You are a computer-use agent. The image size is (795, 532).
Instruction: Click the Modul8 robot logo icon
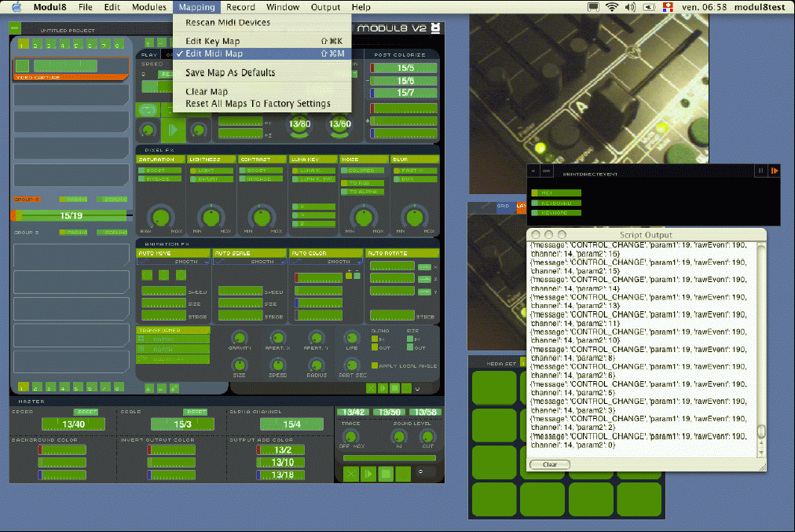coord(435,28)
